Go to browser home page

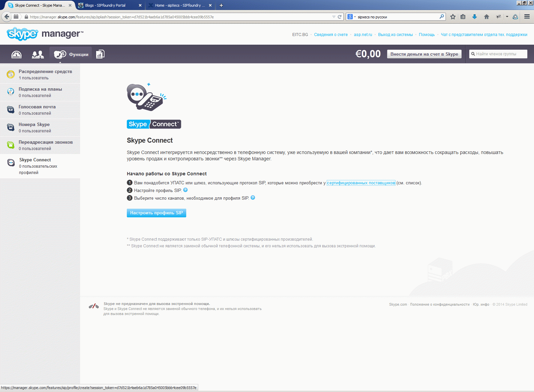pyautogui.click(x=487, y=17)
